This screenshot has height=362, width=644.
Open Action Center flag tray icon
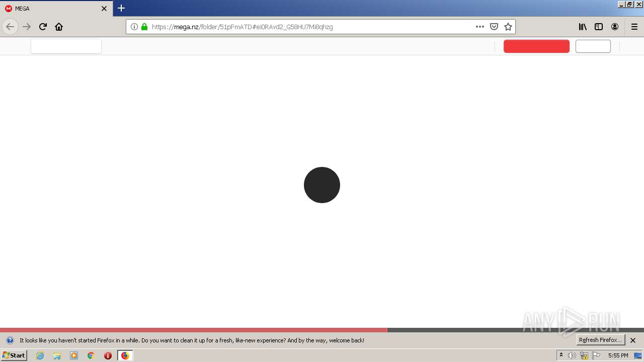596,355
